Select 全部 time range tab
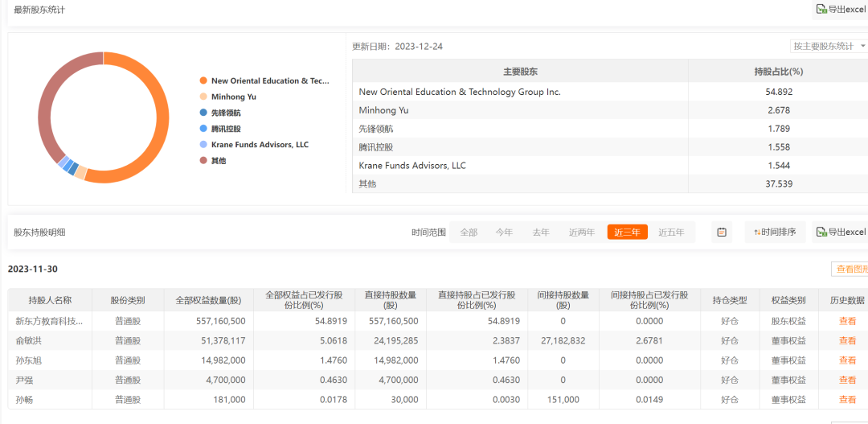The height and width of the screenshot is (424, 868). pos(469,233)
